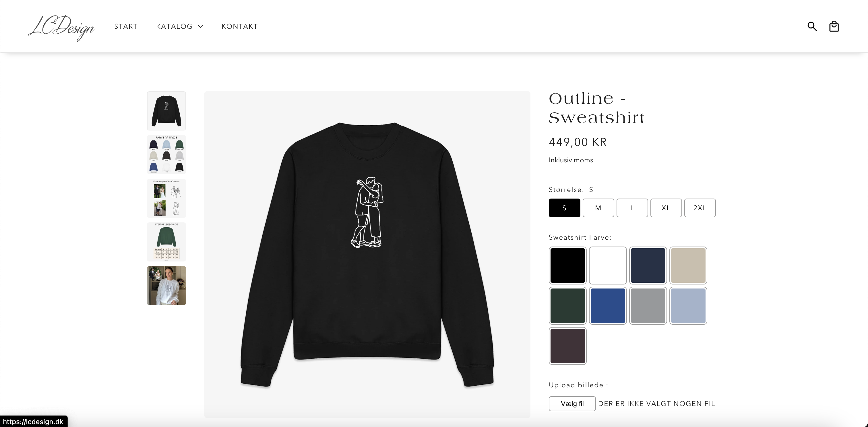Show the outline examples thumbnail
This screenshot has width=868, height=427.
click(x=166, y=198)
